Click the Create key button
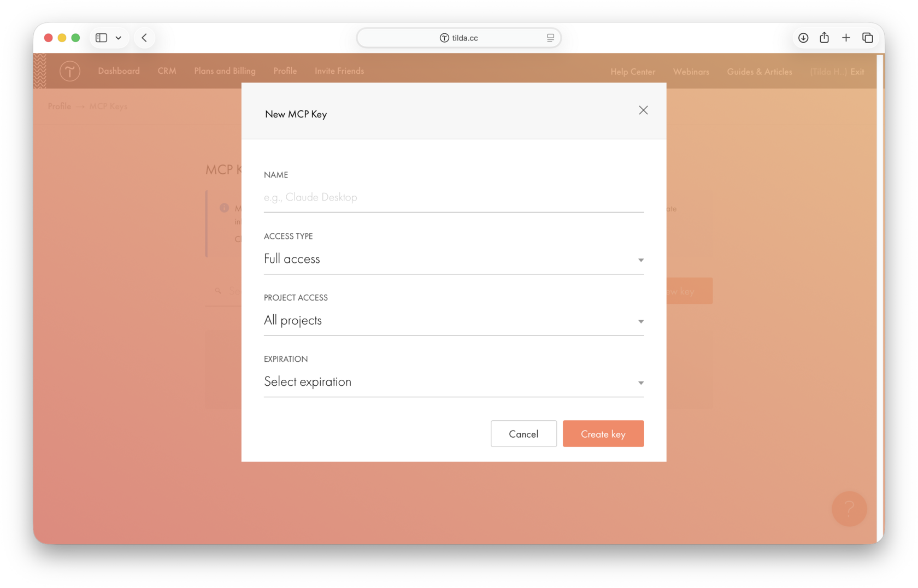Screen dimensions: 918x588 point(603,434)
